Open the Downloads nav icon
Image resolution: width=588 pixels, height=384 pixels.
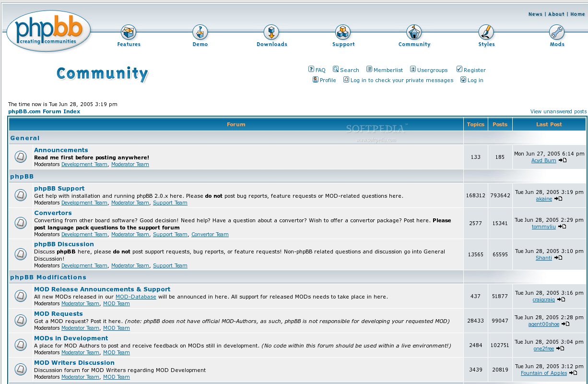[271, 32]
